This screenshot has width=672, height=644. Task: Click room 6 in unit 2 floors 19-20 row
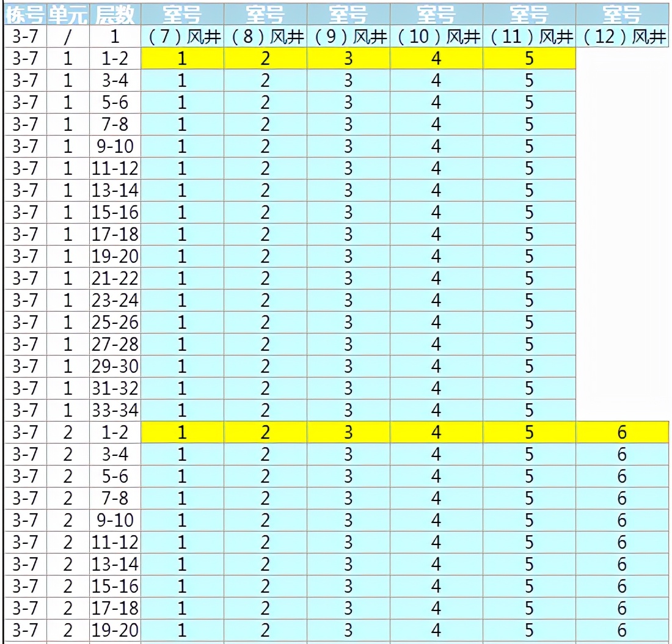click(622, 631)
